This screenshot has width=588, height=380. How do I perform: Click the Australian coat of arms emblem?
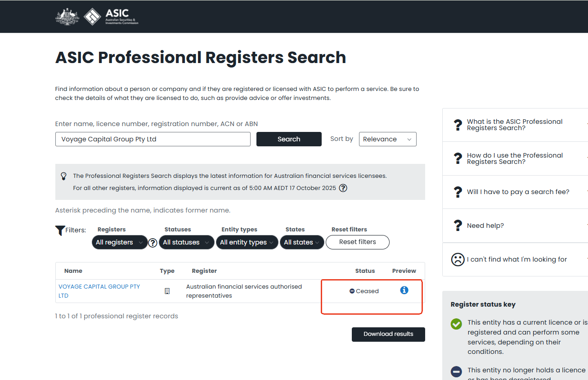(x=67, y=17)
